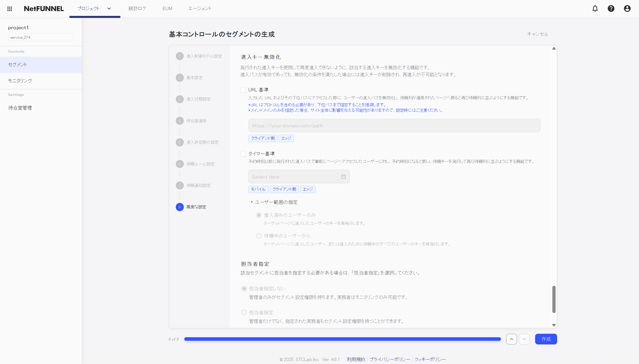Click step 4 待合室適用 indicator circle
This screenshot has width=639, height=364.
[180, 121]
